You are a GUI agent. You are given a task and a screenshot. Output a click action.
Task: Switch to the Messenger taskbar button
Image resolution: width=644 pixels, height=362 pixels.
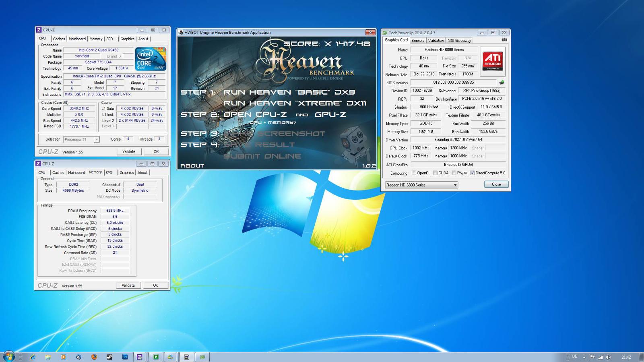click(x=171, y=357)
